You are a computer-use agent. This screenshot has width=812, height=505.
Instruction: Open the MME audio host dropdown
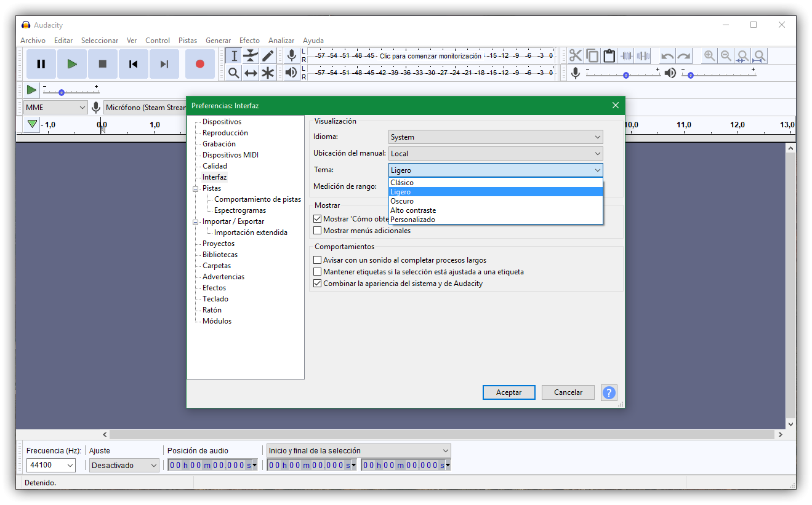pyautogui.click(x=55, y=108)
